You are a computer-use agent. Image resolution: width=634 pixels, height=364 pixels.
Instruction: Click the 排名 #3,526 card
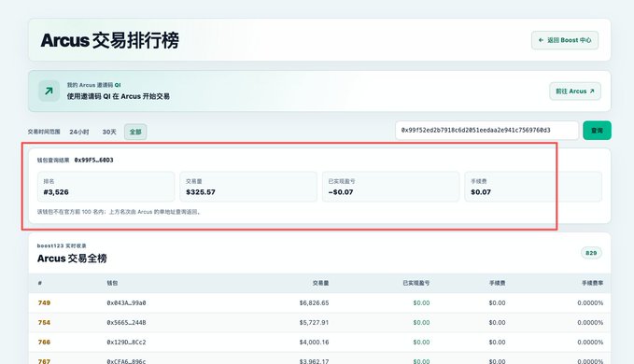(x=106, y=187)
